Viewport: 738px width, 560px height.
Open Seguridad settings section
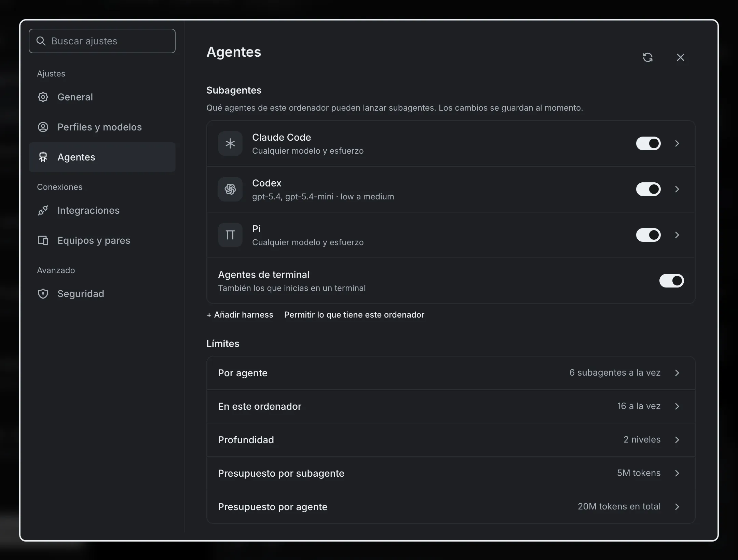coord(102,294)
